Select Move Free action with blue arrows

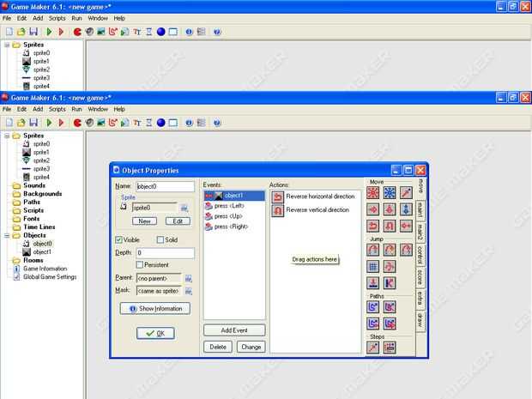[390, 193]
